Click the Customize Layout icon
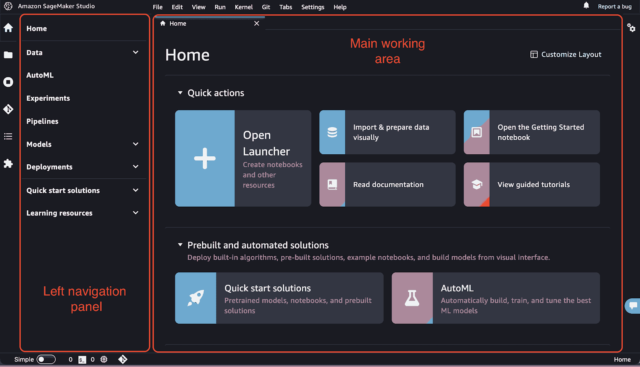 coord(533,54)
